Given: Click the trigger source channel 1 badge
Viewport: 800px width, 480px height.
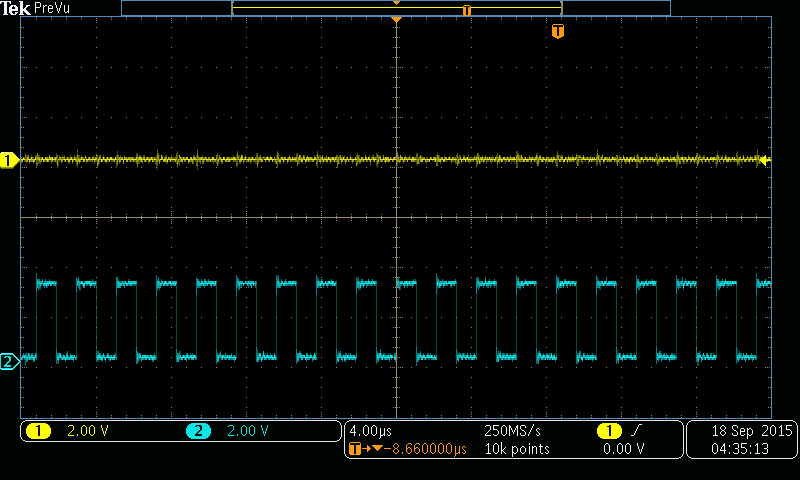Looking at the screenshot, I should tap(609, 431).
